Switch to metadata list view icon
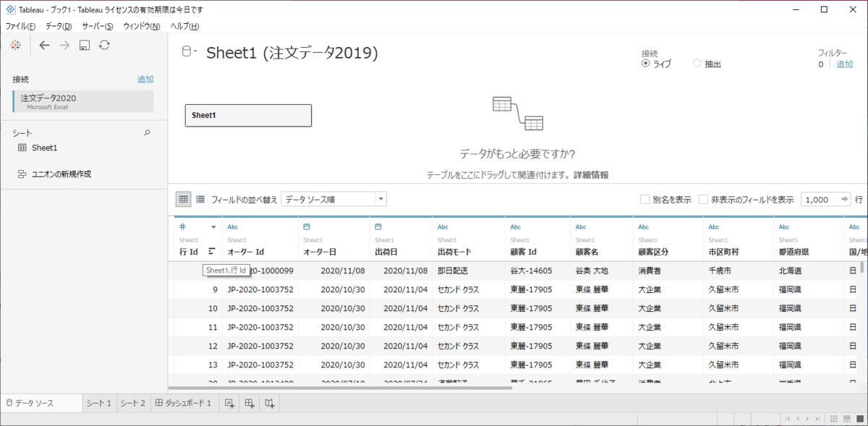 click(x=200, y=199)
